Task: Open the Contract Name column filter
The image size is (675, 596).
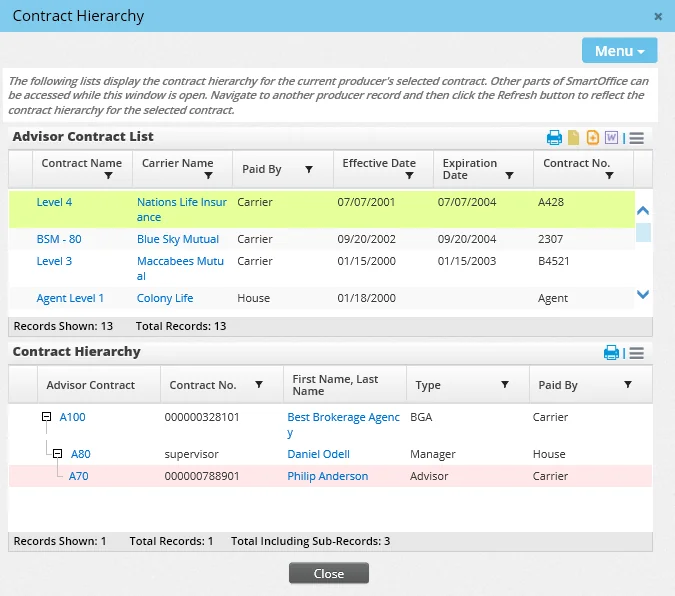Action: pyautogui.click(x=108, y=175)
